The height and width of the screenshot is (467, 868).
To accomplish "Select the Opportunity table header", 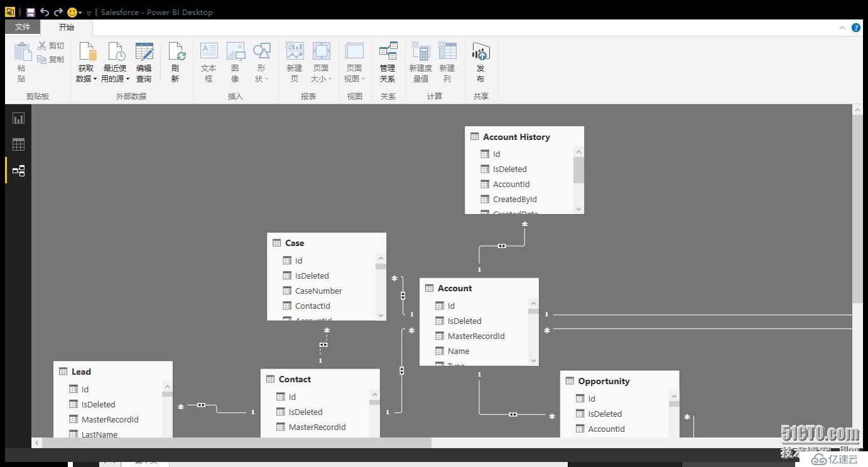I will point(619,381).
